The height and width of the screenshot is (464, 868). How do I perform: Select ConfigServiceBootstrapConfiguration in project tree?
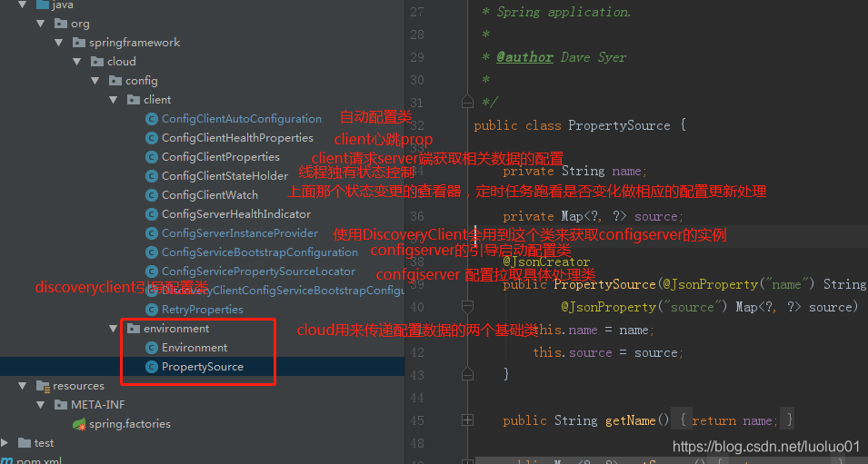[260, 252]
